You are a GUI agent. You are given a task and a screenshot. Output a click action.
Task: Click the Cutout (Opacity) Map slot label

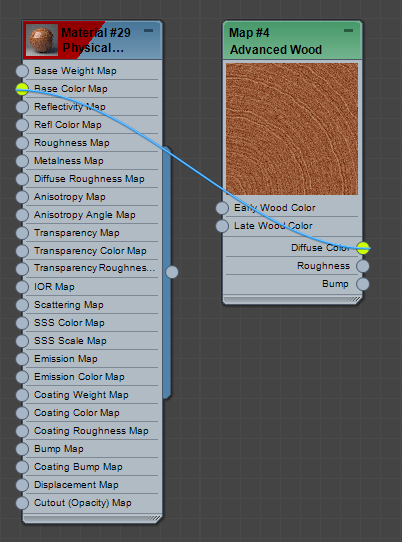[x=83, y=503]
